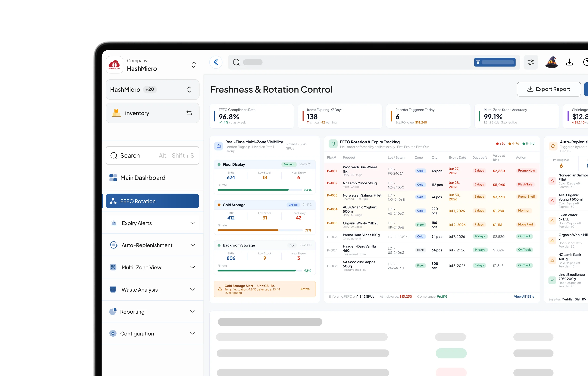
Task: Open the Main Dashboard menu item
Action: [x=153, y=178]
